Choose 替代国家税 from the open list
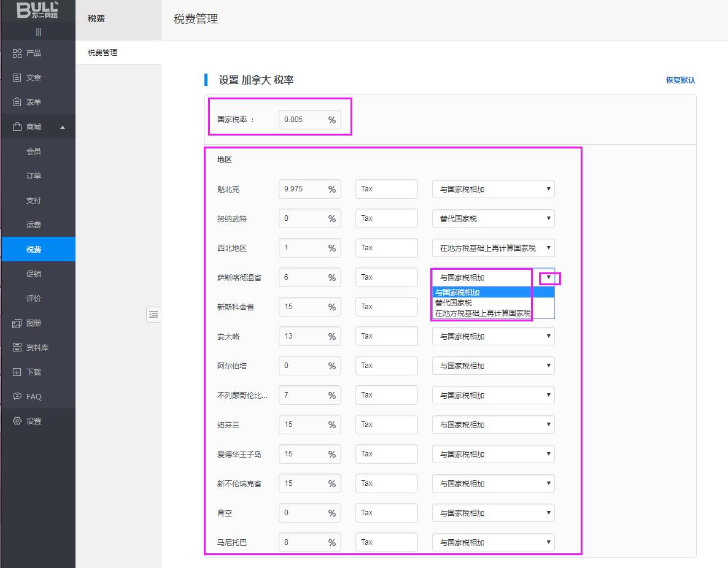 pyautogui.click(x=454, y=303)
